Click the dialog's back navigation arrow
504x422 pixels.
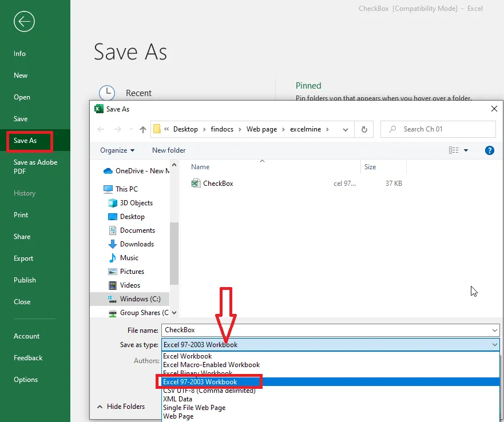[x=101, y=129]
